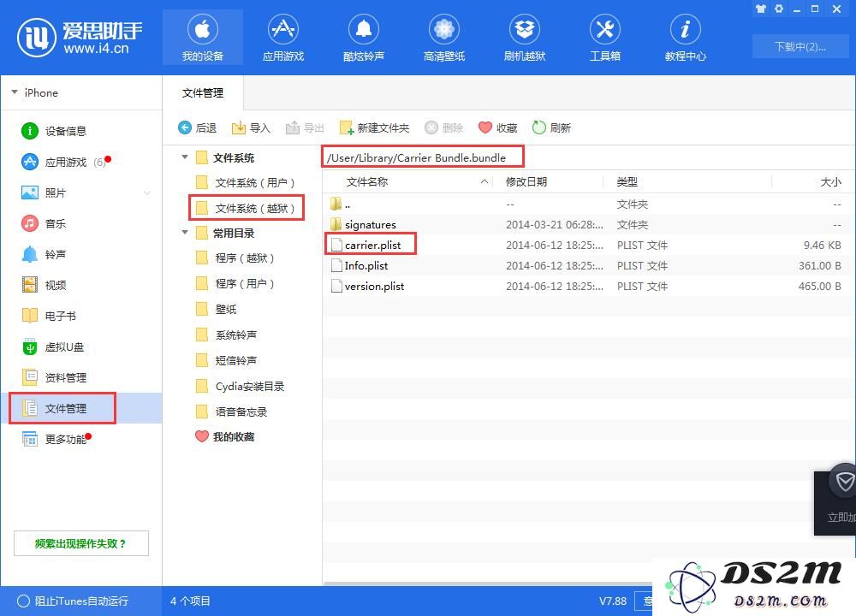This screenshot has height=616, width=856.
Task: Expand the 照片 chevron arrow
Action: [x=147, y=192]
